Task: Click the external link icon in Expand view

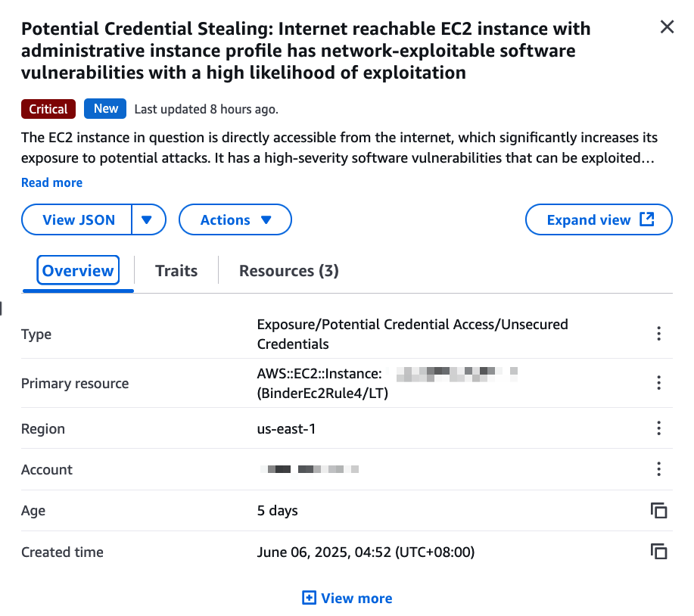Action: (646, 219)
